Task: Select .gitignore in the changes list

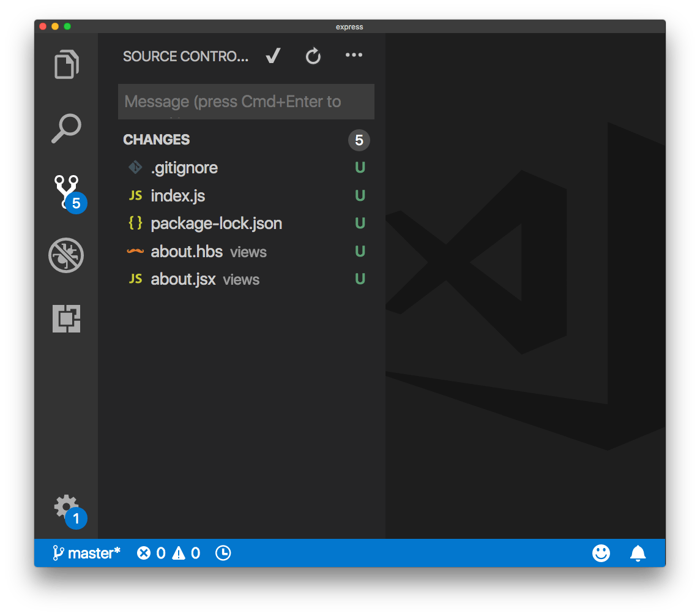Action: pos(184,168)
